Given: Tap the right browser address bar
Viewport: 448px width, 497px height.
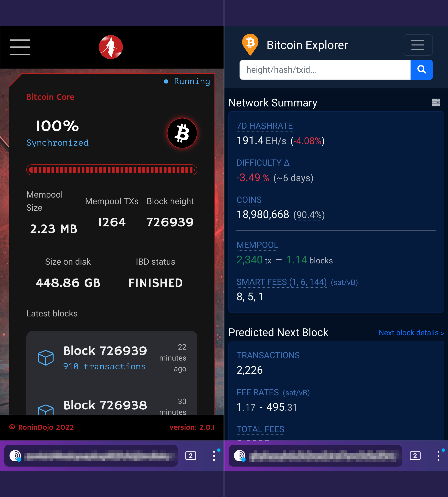Looking at the screenshot, I should 315,456.
